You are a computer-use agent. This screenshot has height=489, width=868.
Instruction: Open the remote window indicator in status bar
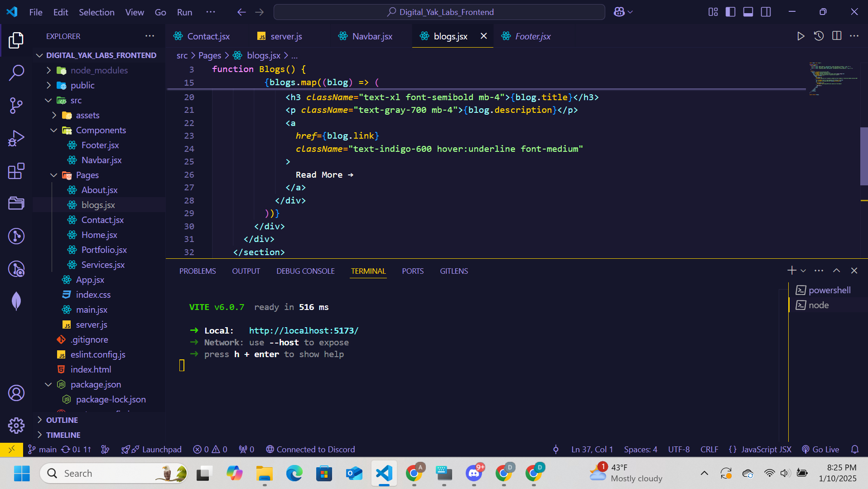coord(11,450)
